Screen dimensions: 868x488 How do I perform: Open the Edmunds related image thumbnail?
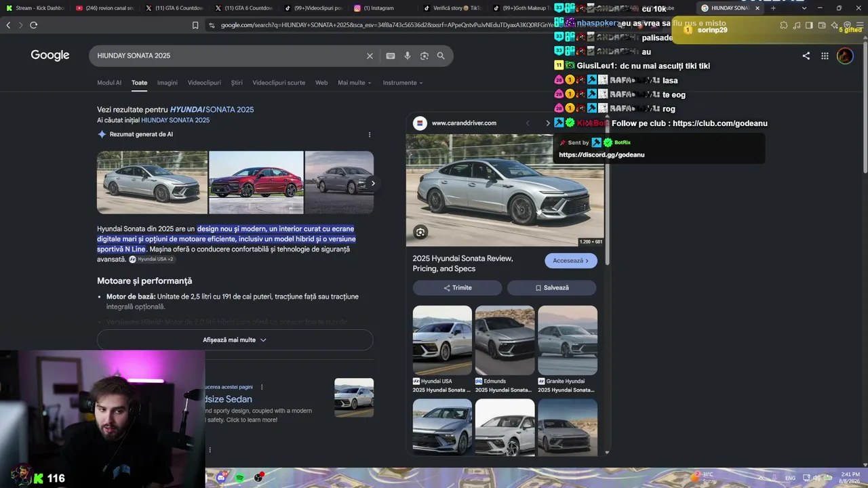pos(505,340)
